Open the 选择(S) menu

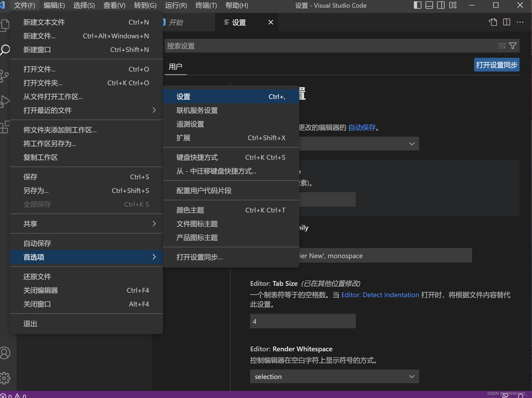pyautogui.click(x=84, y=5)
